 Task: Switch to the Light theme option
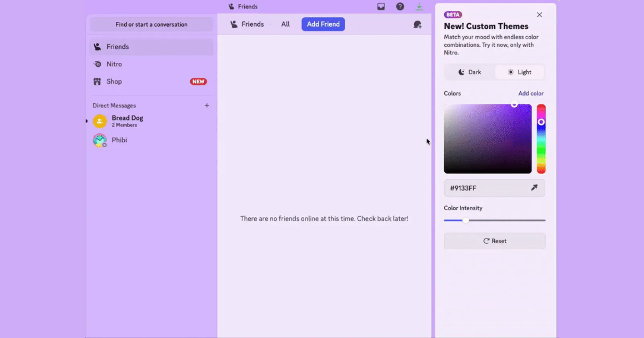pos(520,72)
